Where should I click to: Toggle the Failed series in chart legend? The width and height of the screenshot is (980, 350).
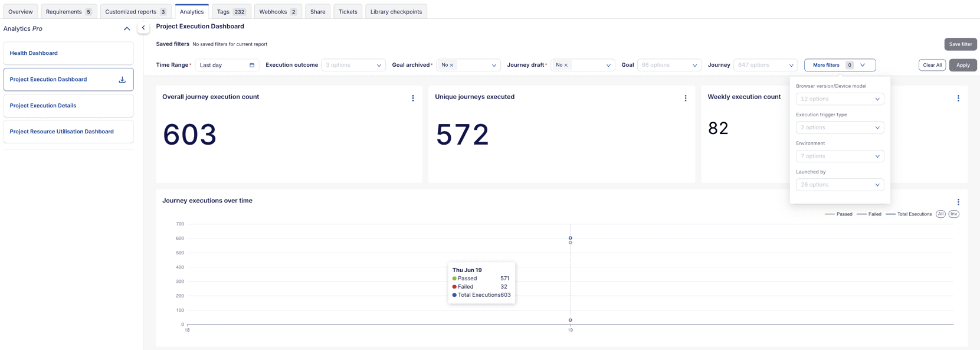click(874, 214)
